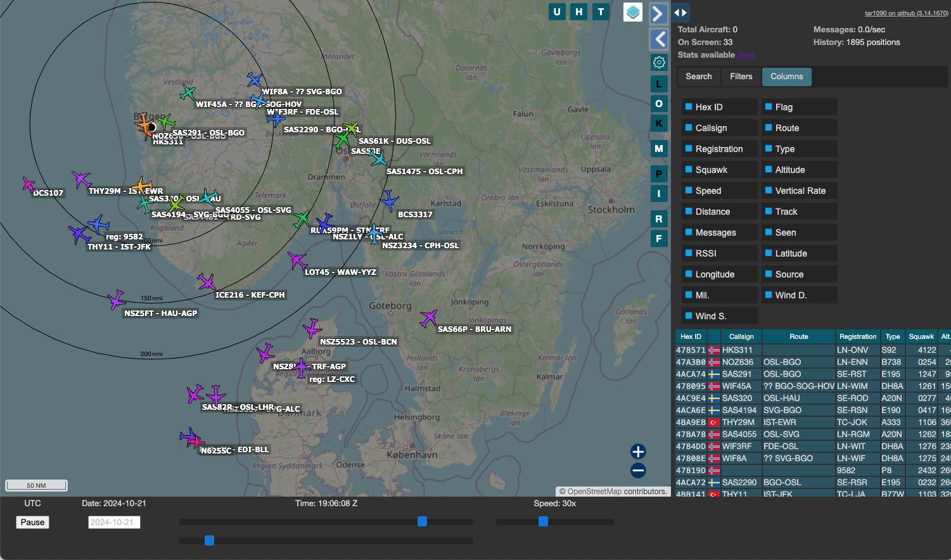Click the playback speed slider handle
The height and width of the screenshot is (560, 951).
point(543,521)
